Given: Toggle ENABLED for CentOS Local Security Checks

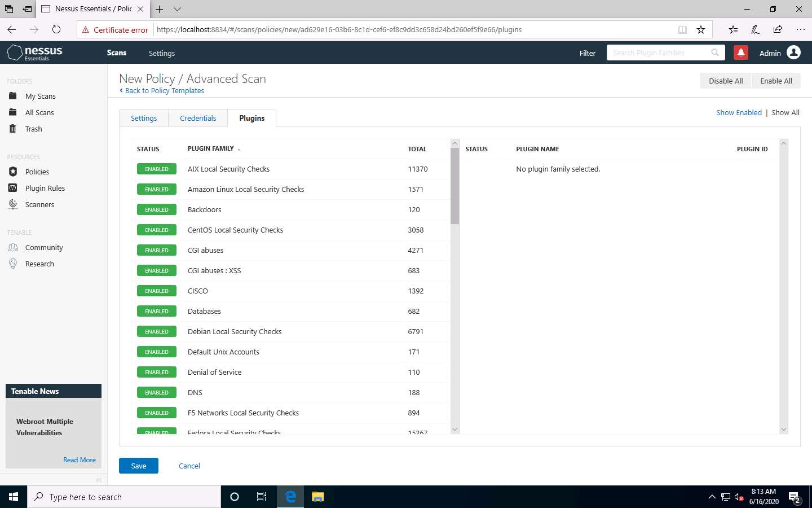Looking at the screenshot, I should tap(157, 230).
